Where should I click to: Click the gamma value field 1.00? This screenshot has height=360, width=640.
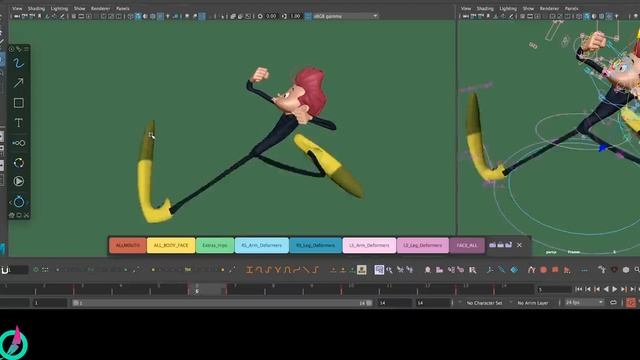(x=296, y=16)
